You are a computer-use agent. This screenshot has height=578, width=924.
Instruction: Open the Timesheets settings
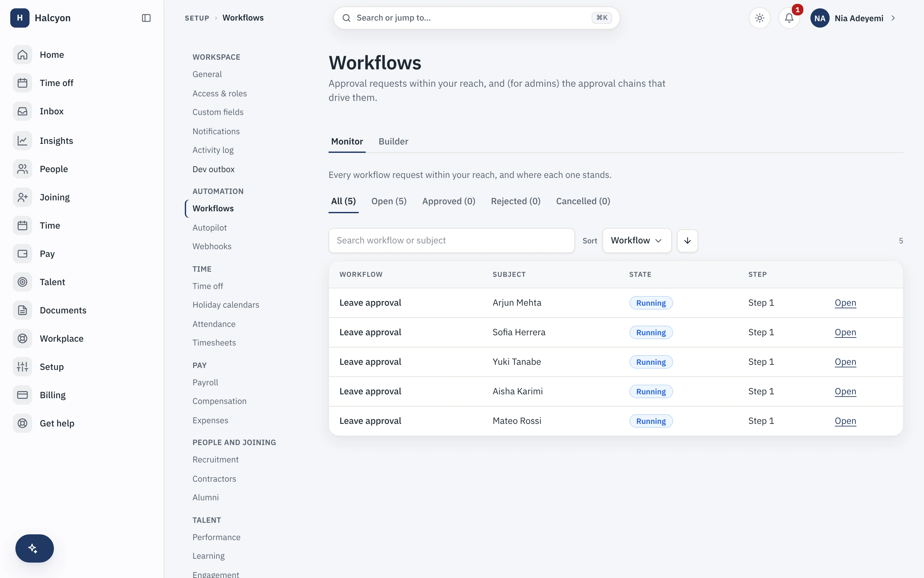(x=214, y=343)
